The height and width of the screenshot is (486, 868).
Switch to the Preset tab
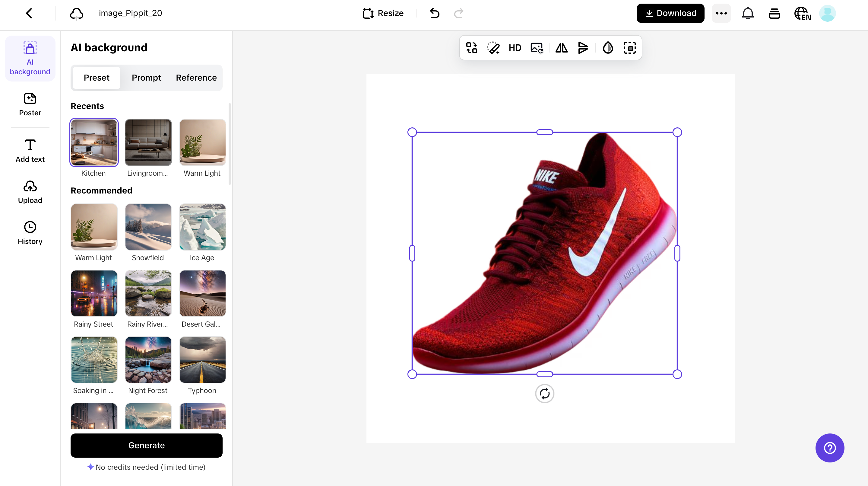[x=97, y=78]
